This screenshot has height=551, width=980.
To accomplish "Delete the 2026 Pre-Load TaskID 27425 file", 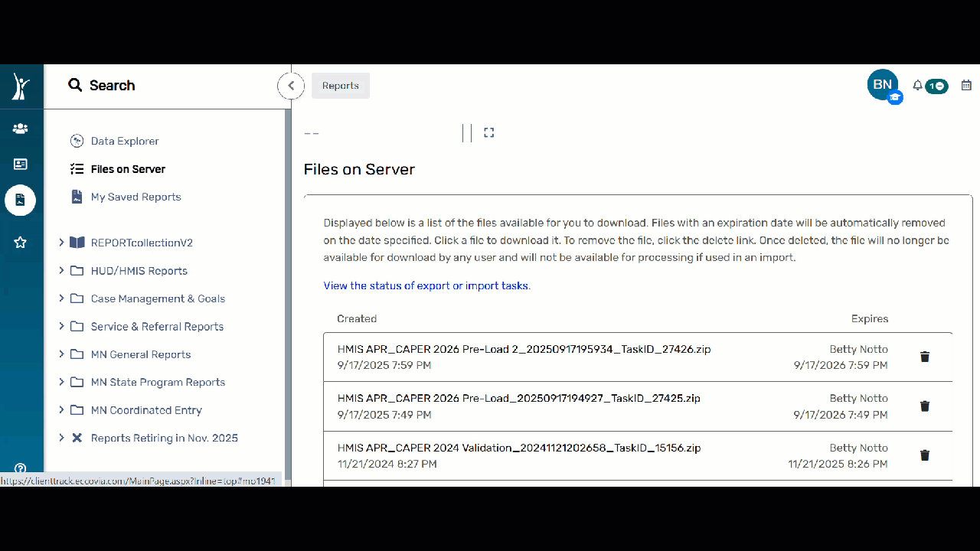I will point(925,406).
